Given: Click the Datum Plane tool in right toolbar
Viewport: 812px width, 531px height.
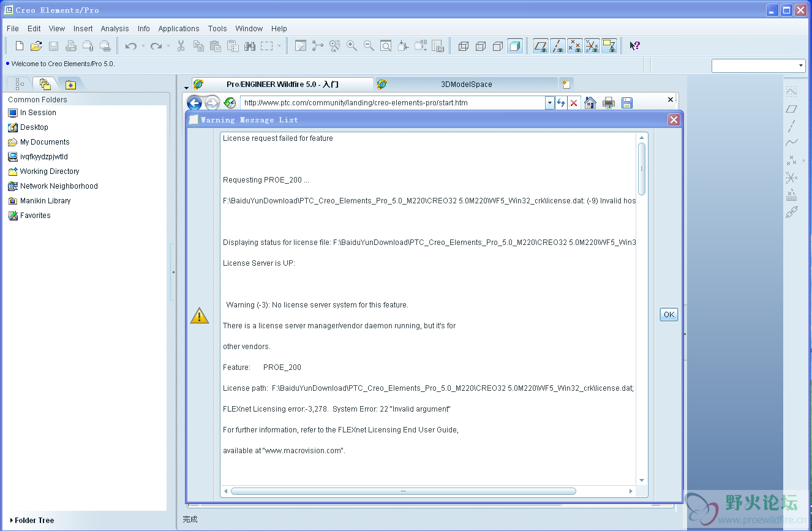Looking at the screenshot, I should tap(792, 109).
